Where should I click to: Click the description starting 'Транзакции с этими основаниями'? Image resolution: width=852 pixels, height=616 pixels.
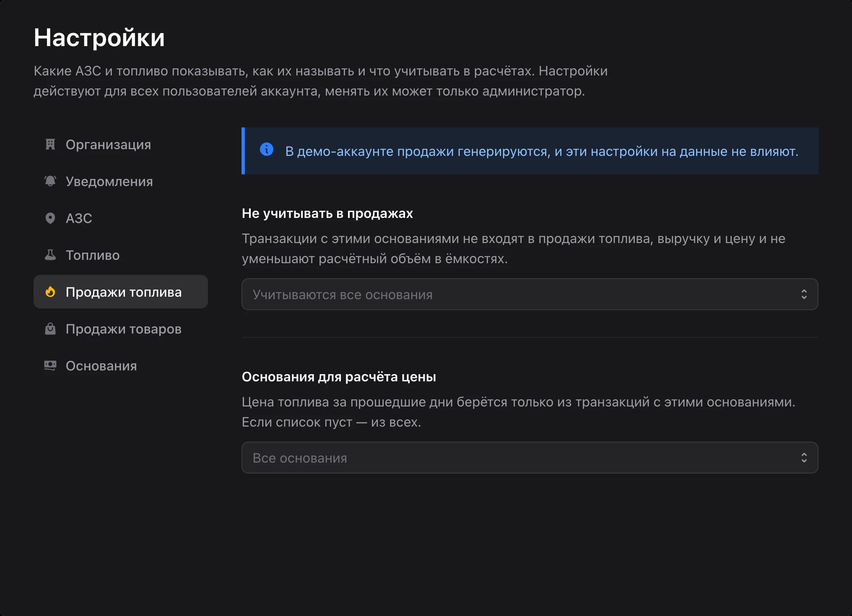(x=514, y=249)
